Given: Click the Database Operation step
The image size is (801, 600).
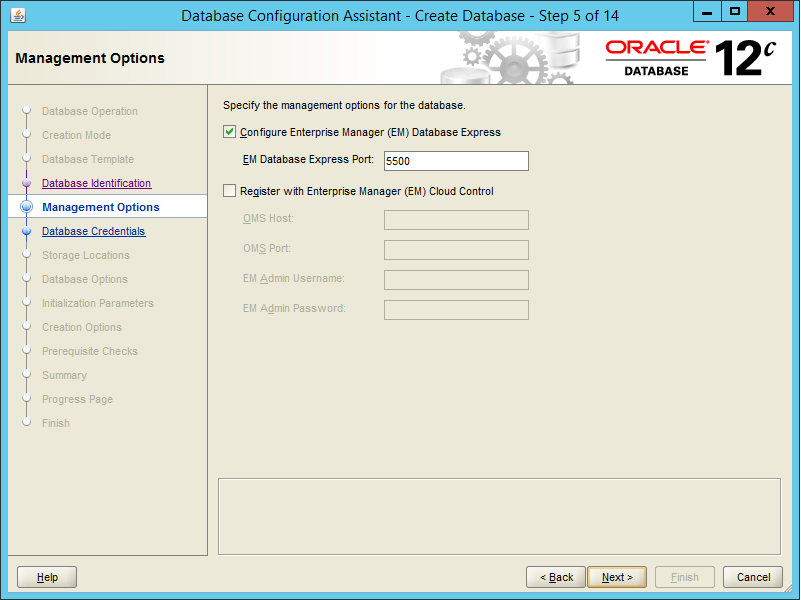Looking at the screenshot, I should point(90,111).
